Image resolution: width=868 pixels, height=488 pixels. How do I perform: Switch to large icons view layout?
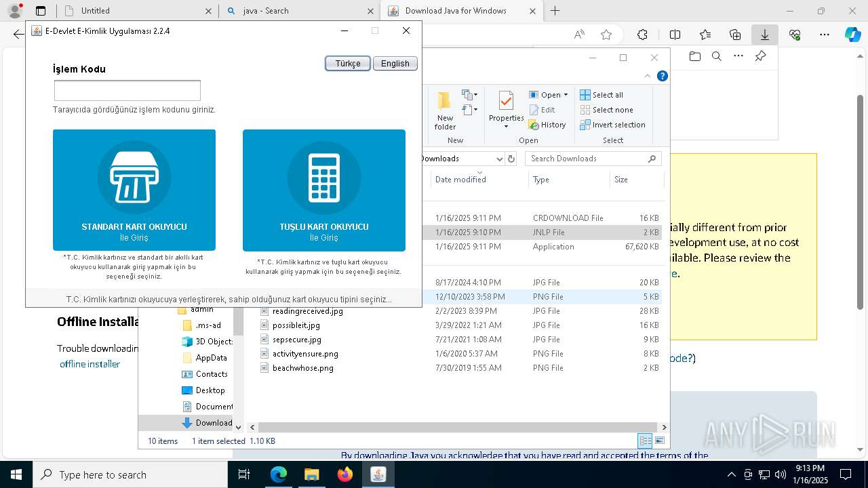point(659,441)
